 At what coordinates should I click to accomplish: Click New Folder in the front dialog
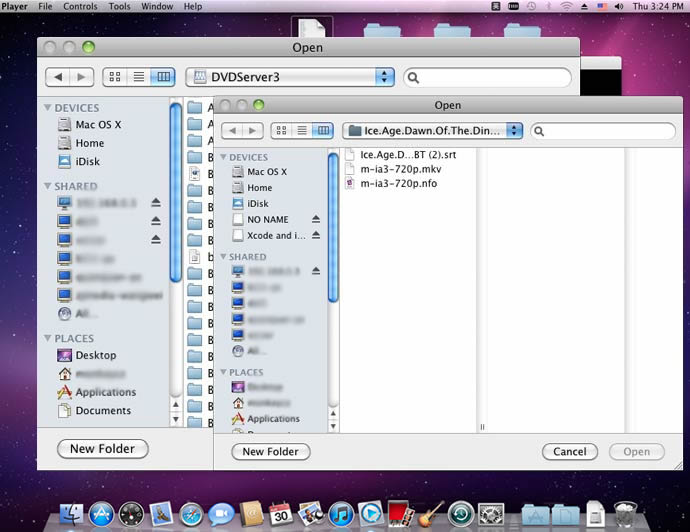coord(270,451)
